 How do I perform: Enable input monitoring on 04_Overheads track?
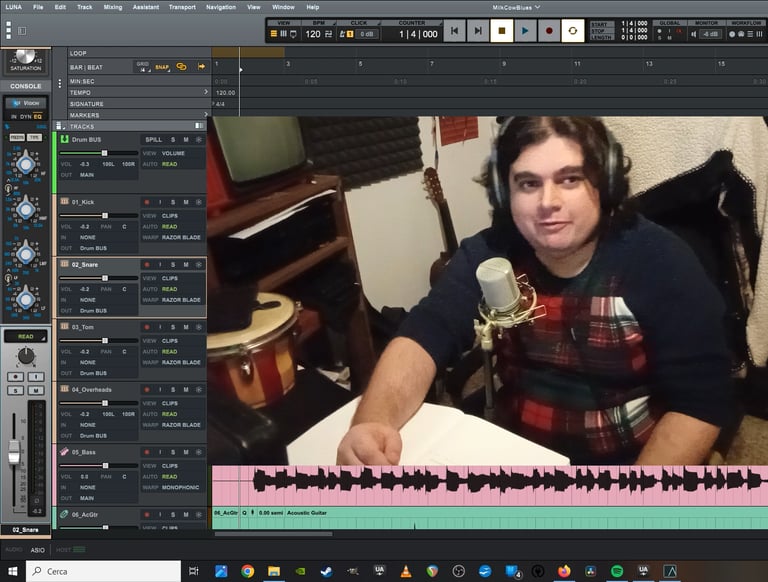pos(160,389)
